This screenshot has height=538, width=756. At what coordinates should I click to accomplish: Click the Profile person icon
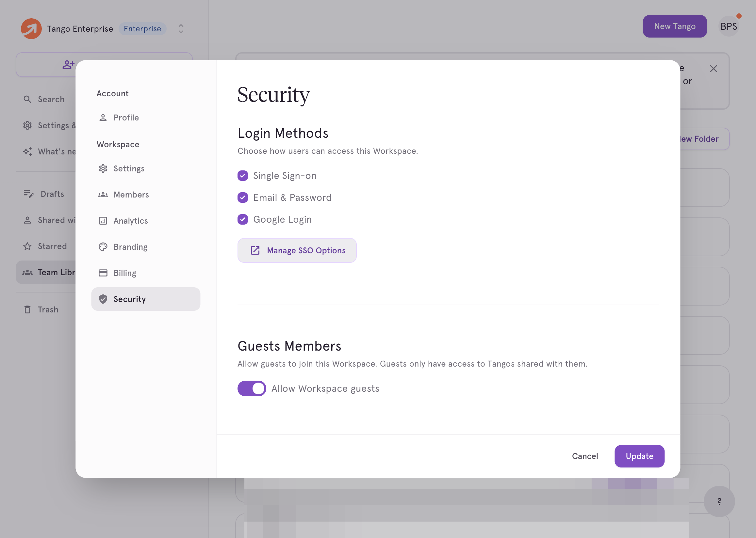(103, 118)
